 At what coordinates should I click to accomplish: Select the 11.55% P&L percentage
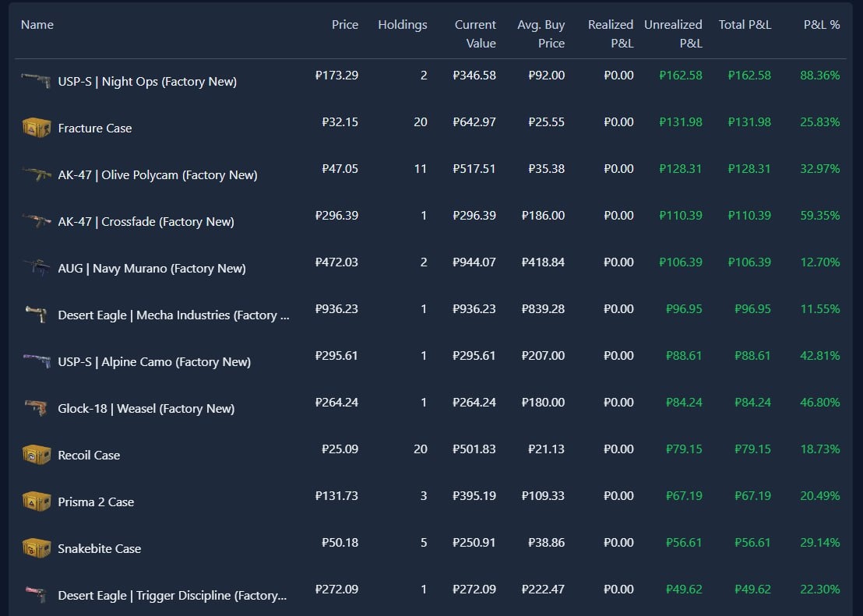(819, 309)
